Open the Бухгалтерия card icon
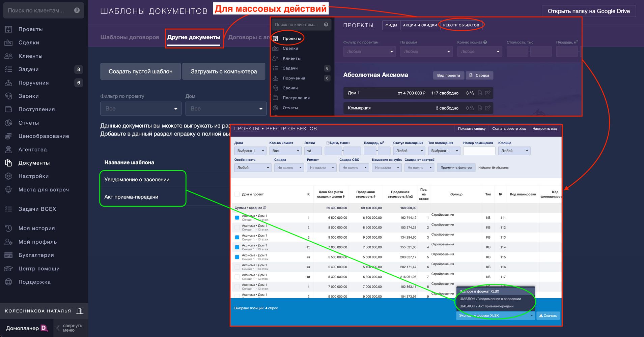Screen dimensions: 644x337 point(8,255)
